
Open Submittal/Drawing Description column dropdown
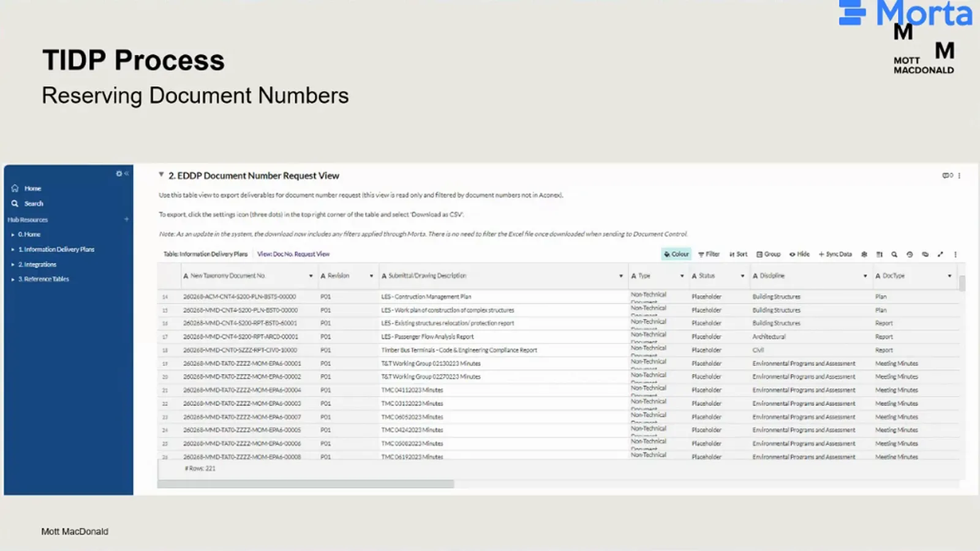pyautogui.click(x=620, y=276)
